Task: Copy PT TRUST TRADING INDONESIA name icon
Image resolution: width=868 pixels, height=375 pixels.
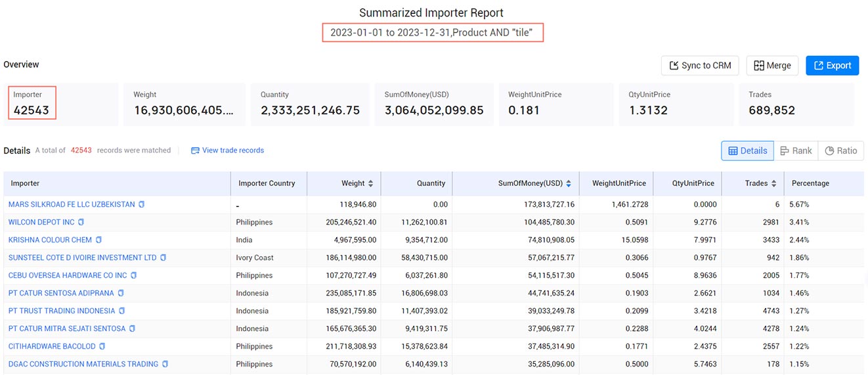Action: (121, 311)
